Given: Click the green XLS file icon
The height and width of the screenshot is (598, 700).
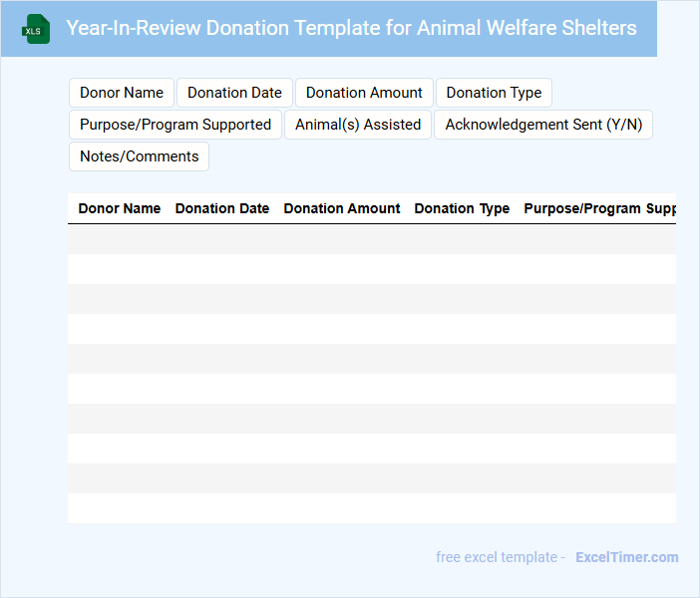Looking at the screenshot, I should (37, 29).
